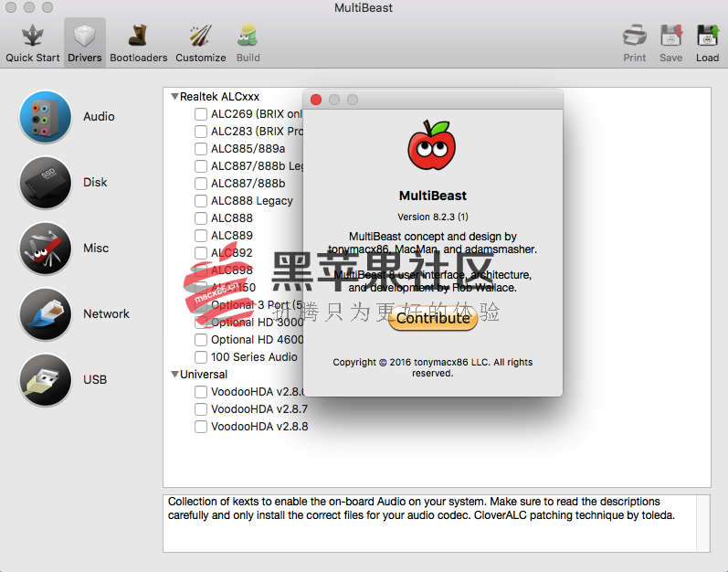The height and width of the screenshot is (572, 728).
Task: Open the Quick Start section
Action: 33,43
